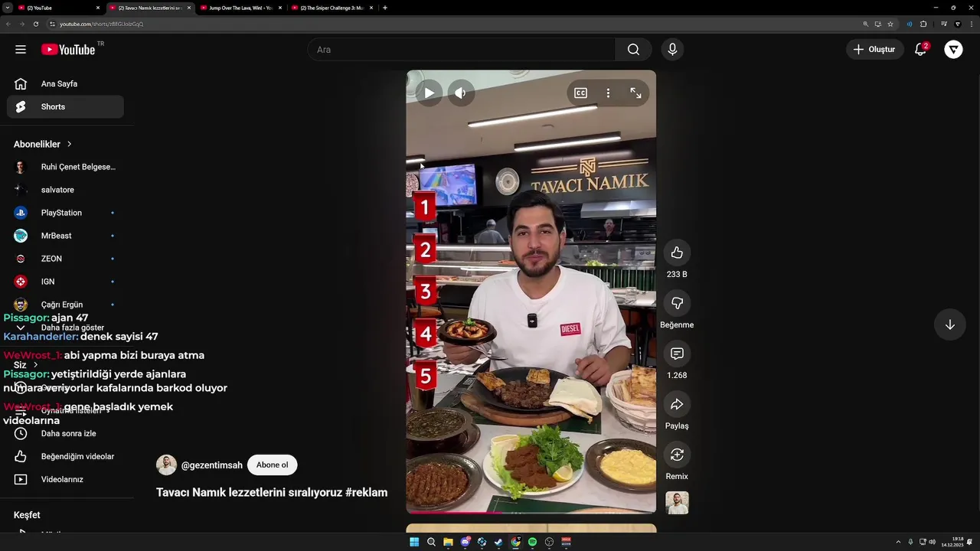Open the media controls icon in toolbar
The width and height of the screenshot is (980, 551).
pos(944,24)
